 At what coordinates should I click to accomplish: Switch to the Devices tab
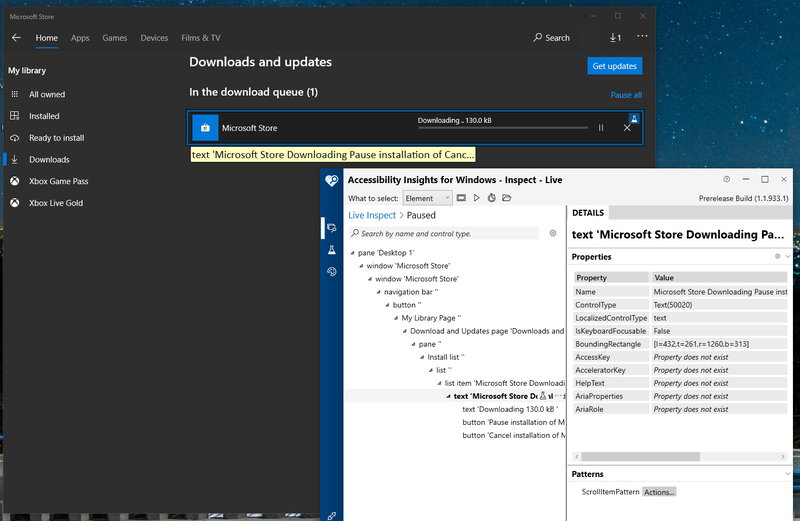click(x=154, y=38)
